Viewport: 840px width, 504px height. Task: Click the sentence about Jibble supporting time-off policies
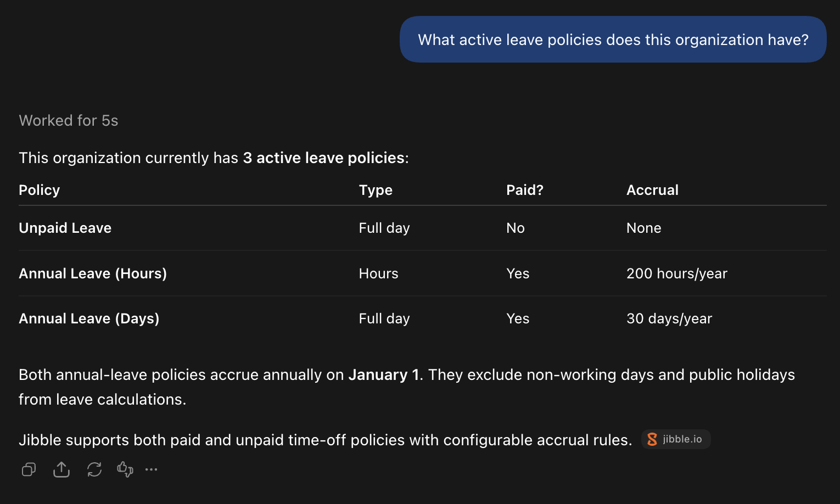326,440
